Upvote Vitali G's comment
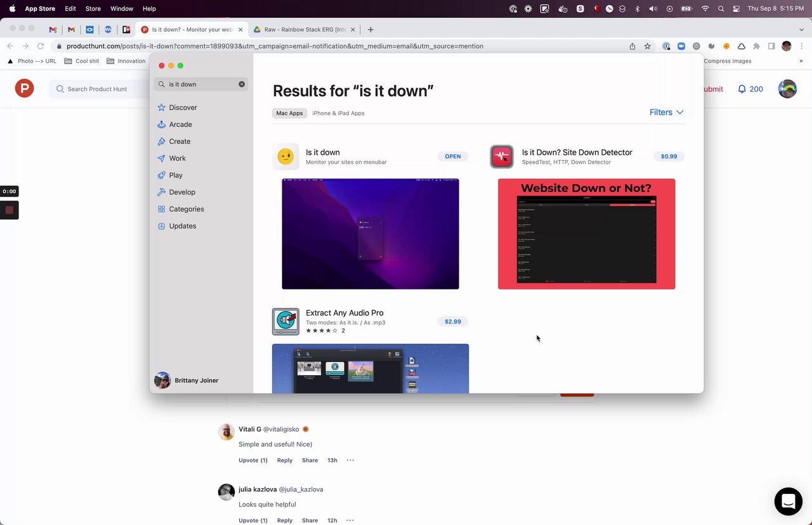The height and width of the screenshot is (525, 812). coord(253,460)
